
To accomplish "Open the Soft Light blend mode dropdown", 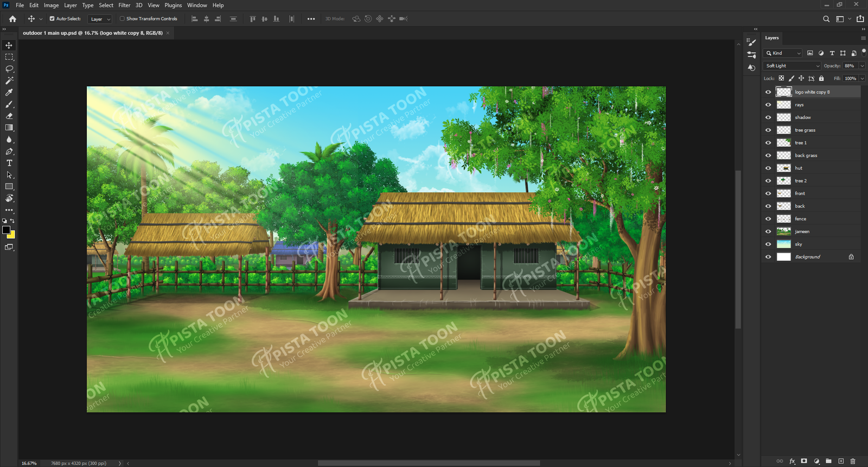I will click(792, 66).
